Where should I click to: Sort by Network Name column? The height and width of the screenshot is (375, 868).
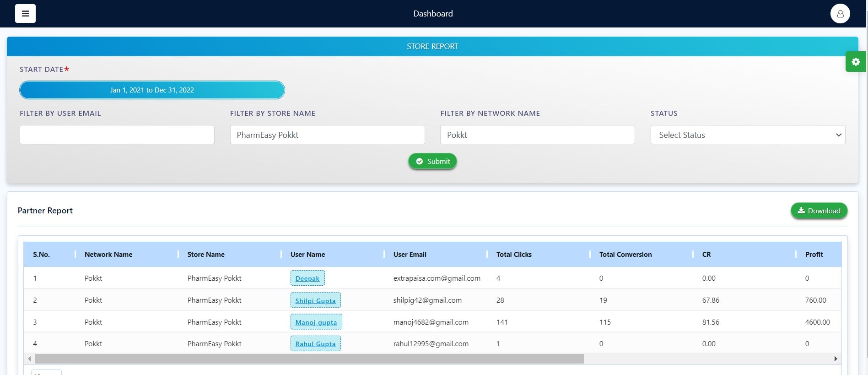pyautogui.click(x=108, y=255)
